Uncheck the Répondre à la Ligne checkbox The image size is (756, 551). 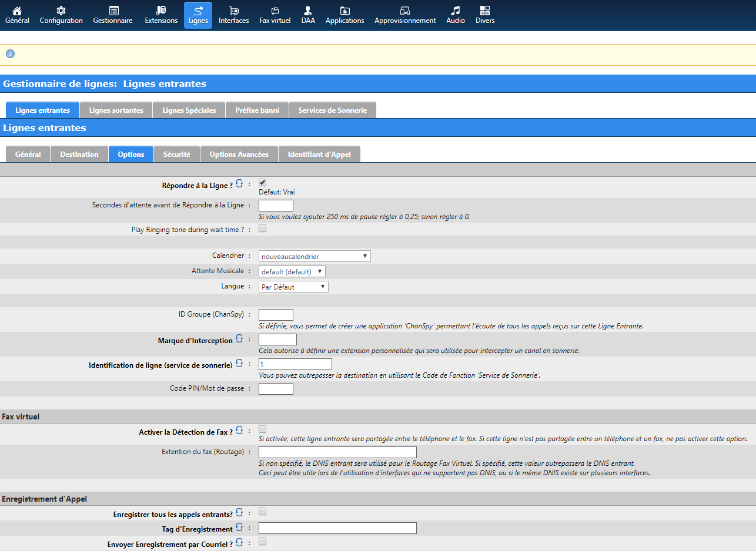(x=263, y=183)
